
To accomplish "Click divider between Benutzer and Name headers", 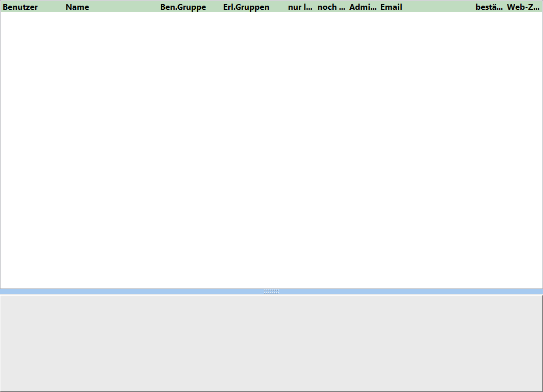I will coord(64,7).
